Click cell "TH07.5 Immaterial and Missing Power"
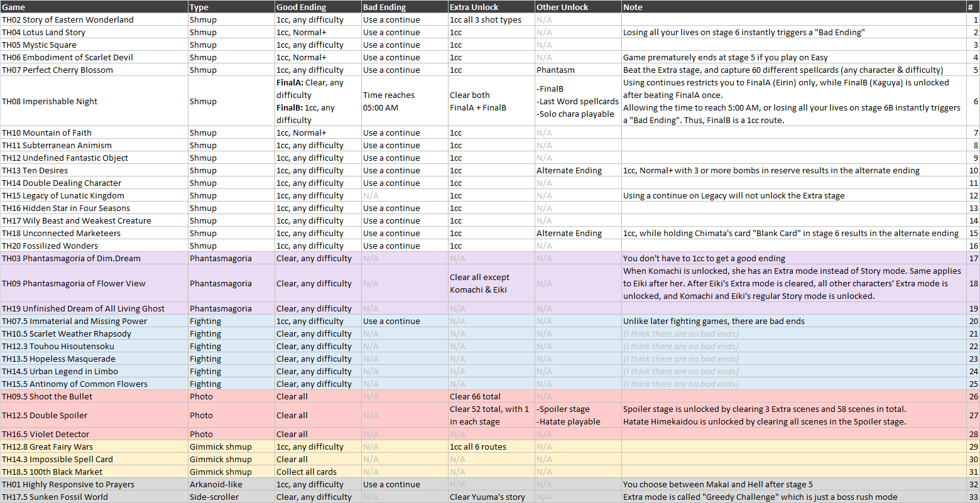Viewport: 980px width, 503px height. coord(94,321)
